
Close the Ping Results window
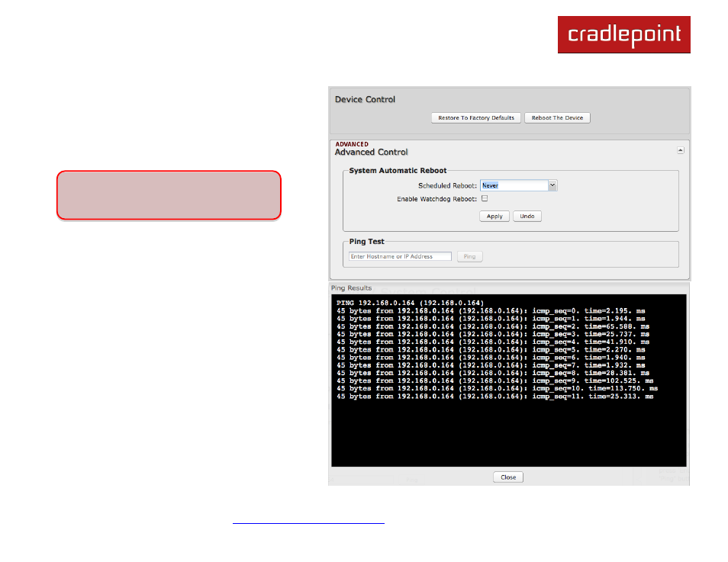coord(508,477)
